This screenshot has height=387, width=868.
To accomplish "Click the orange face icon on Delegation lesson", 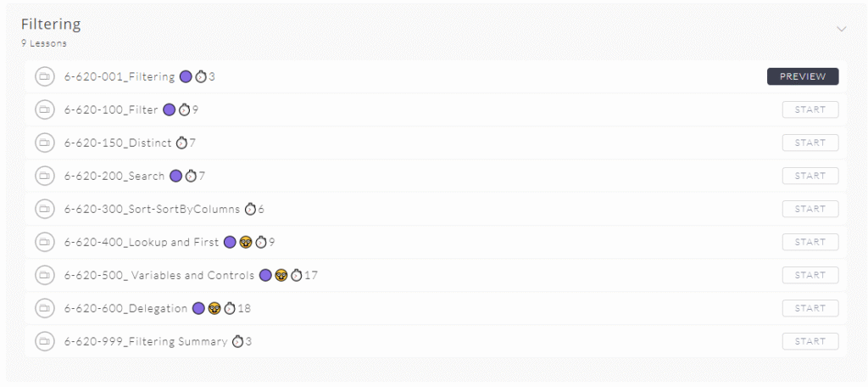I will pyautogui.click(x=214, y=308).
